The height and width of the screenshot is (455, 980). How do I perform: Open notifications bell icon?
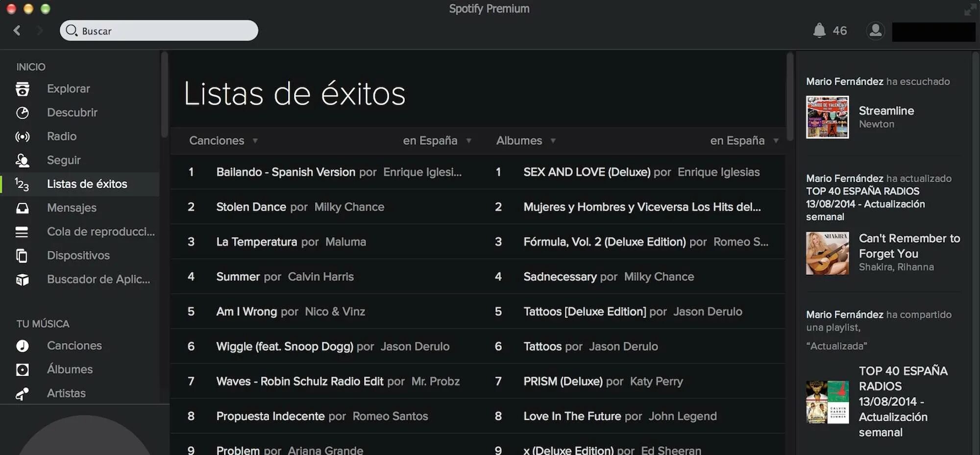819,30
